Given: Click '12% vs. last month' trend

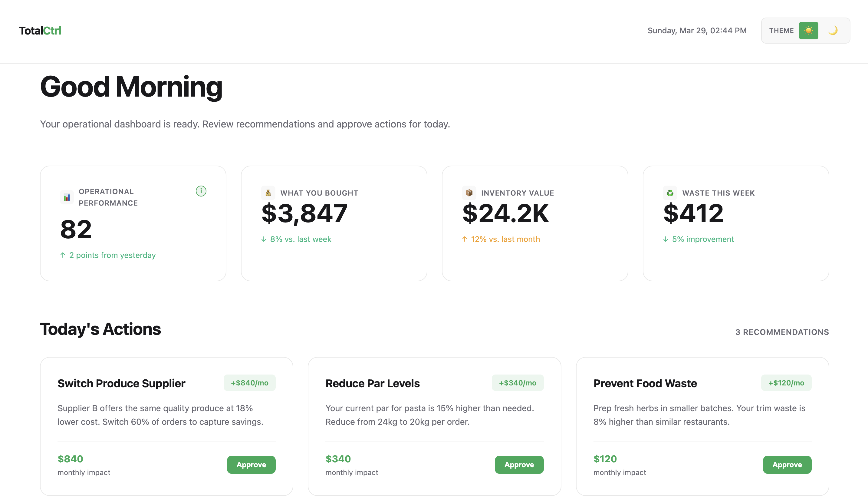Looking at the screenshot, I should 501,239.
